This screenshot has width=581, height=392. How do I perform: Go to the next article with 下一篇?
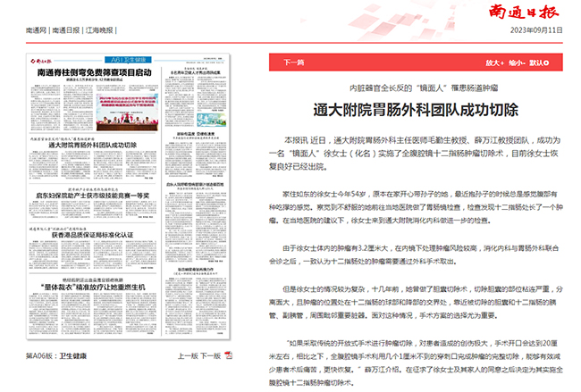coord(294,63)
